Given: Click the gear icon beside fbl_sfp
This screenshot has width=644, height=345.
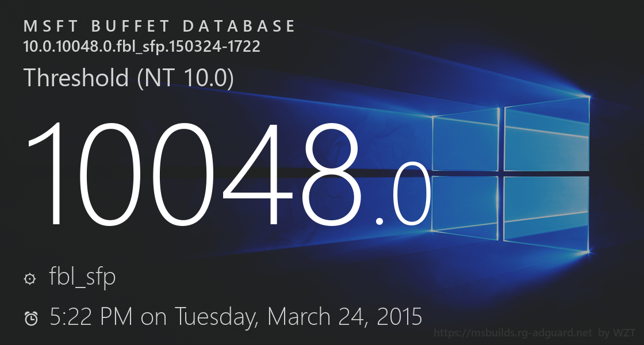Looking at the screenshot, I should [29, 279].
